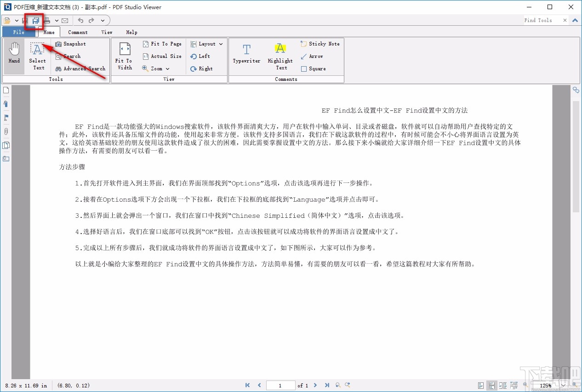Open the Bookmarks panel in left sidebar

(x=6, y=104)
